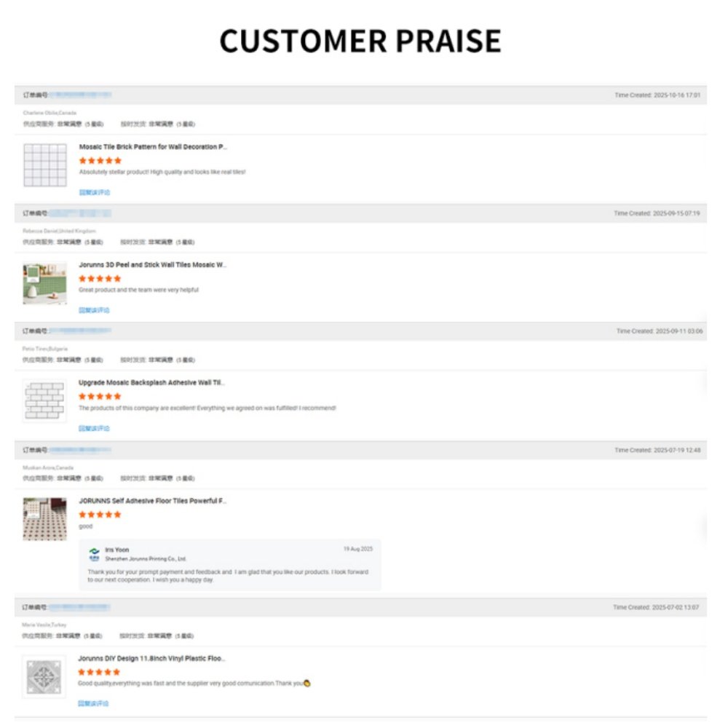This screenshot has height=728, width=728.
Task: Open the subway brick backsplash thumbnail
Action: pyautogui.click(x=44, y=400)
